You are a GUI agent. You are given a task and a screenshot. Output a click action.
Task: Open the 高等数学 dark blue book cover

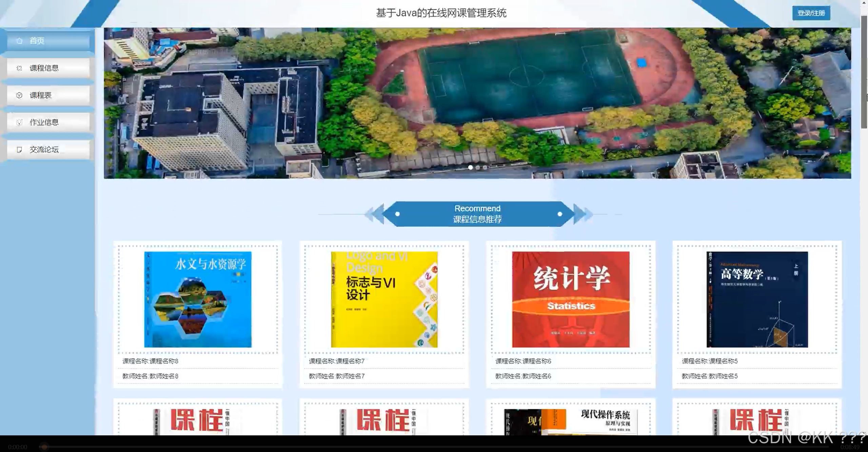click(x=757, y=299)
